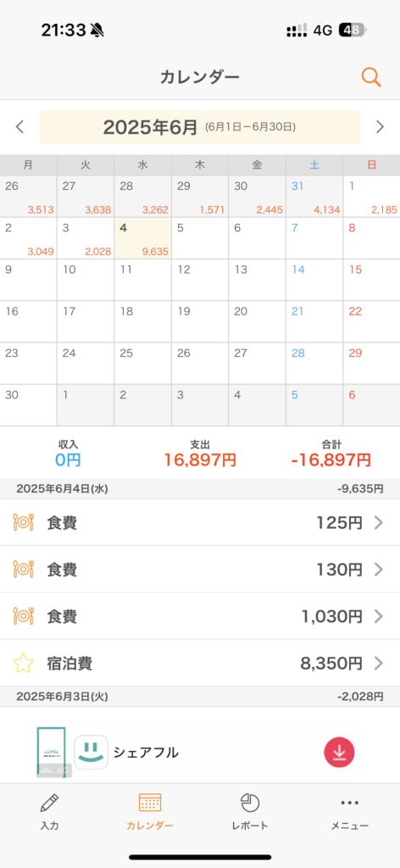
Task: Tap the red download button in ad
Action: 339,753
